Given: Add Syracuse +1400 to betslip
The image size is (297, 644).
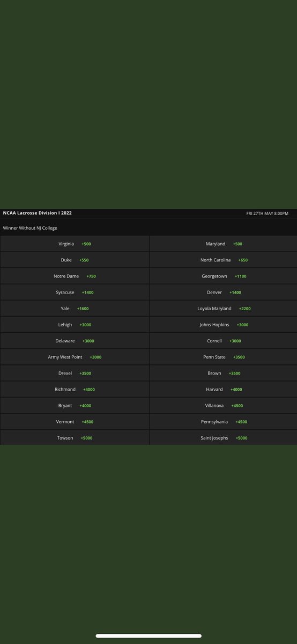Looking at the screenshot, I should (75, 292).
